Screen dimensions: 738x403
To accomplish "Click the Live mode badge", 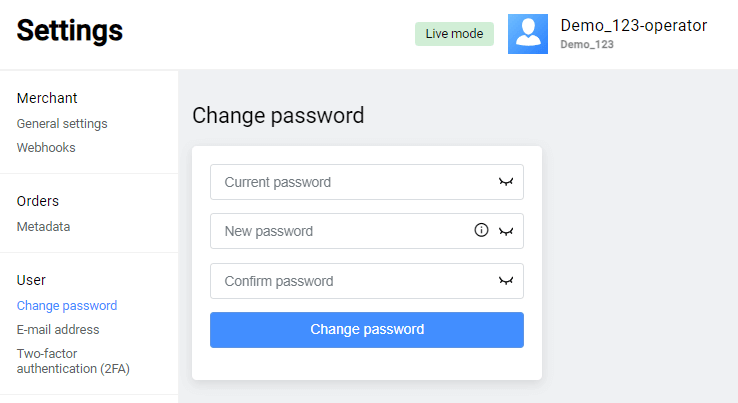I will pyautogui.click(x=454, y=34).
